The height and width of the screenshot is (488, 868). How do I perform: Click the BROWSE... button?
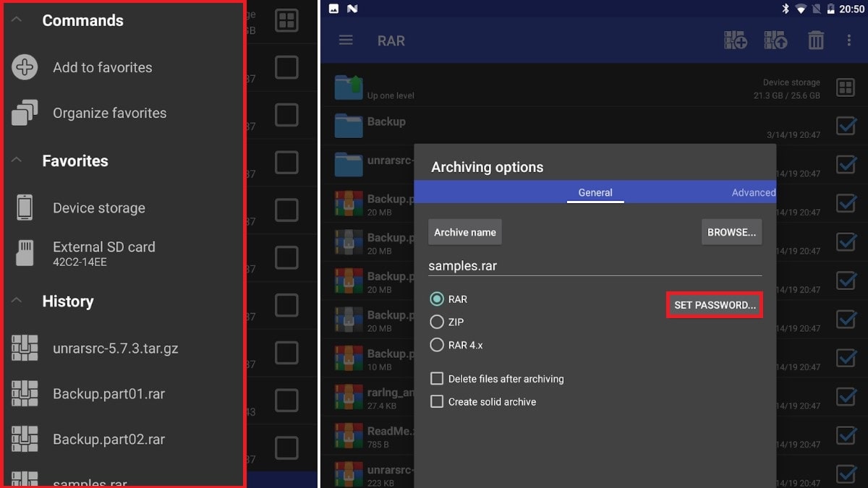pos(731,232)
